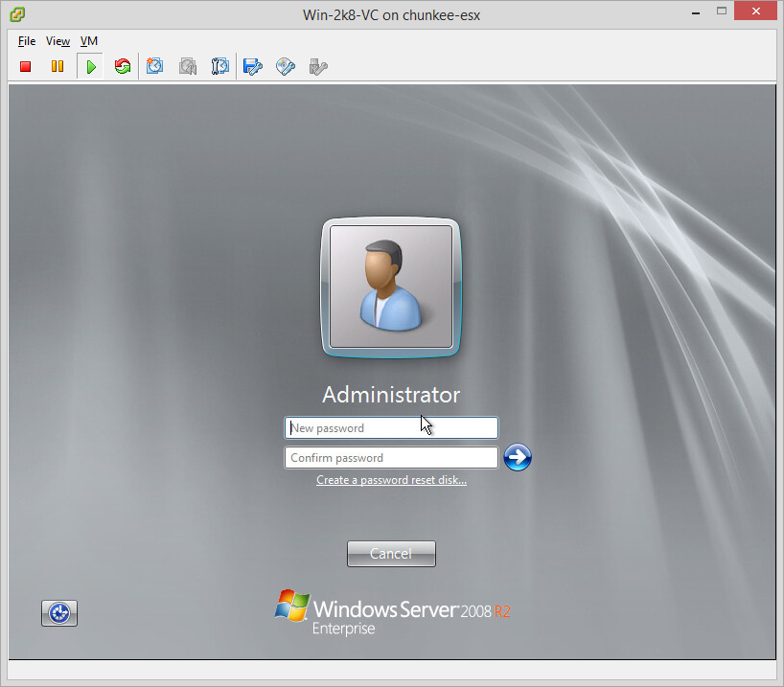Open the Ease of Access button
This screenshot has width=784, height=687.
coord(59,613)
